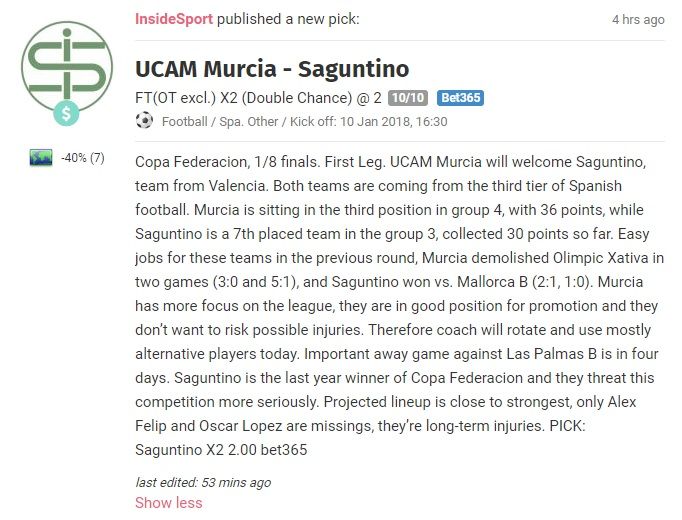Click the 'published a new pick:' text
The width and height of the screenshot is (682, 520).
pyautogui.click(x=288, y=19)
